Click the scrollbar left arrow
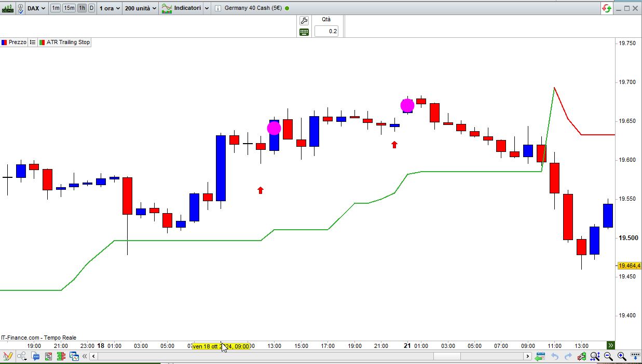The width and height of the screenshot is (642, 364). [93, 356]
